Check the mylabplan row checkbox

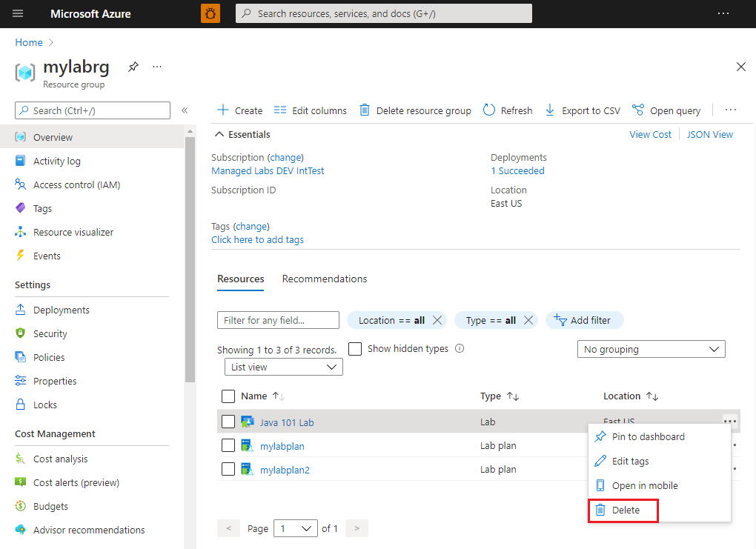click(x=228, y=445)
